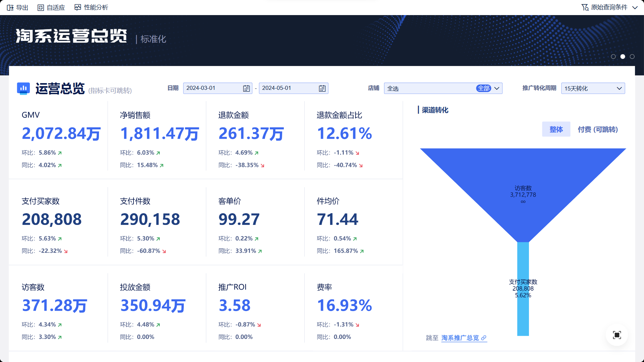Open the start date calendar icon
Screen dimensions: 644x362
(x=246, y=88)
